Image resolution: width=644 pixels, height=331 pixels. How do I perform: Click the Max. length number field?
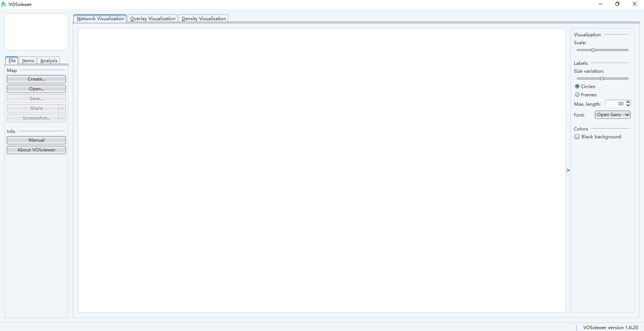pos(615,104)
